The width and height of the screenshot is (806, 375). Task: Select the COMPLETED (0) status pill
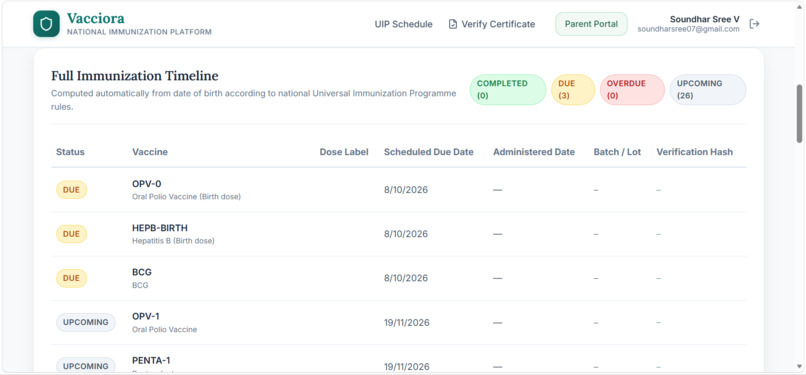click(x=507, y=89)
